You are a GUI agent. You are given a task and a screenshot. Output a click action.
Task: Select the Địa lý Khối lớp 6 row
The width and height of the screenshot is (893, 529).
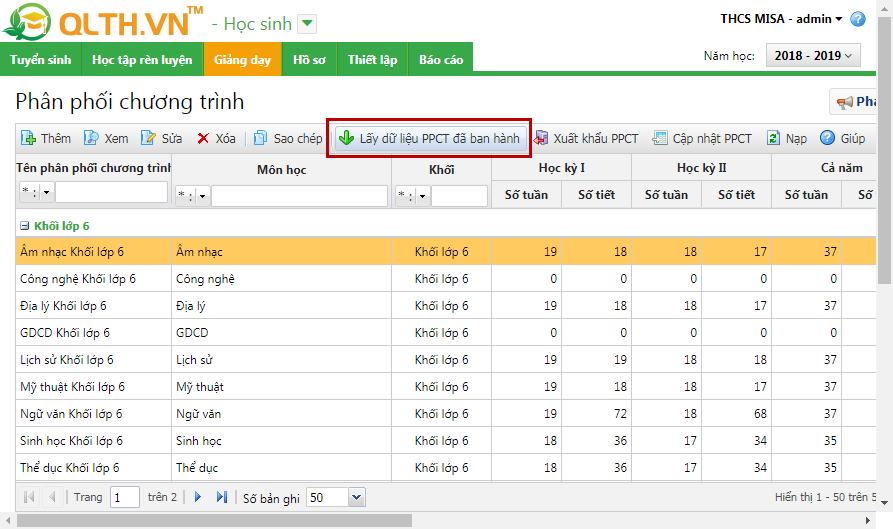446,305
